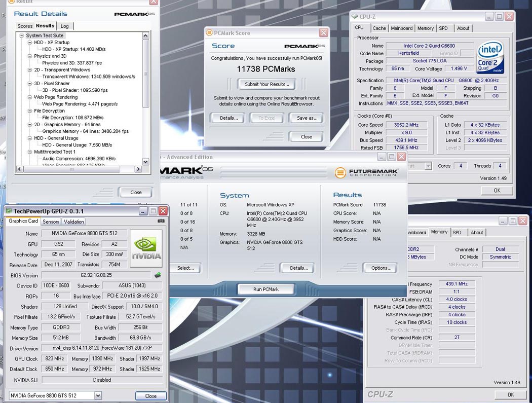This screenshot has width=532, height=403.
Task: Select the Graphics Card tab in GPU-Z
Action: pos(23,221)
